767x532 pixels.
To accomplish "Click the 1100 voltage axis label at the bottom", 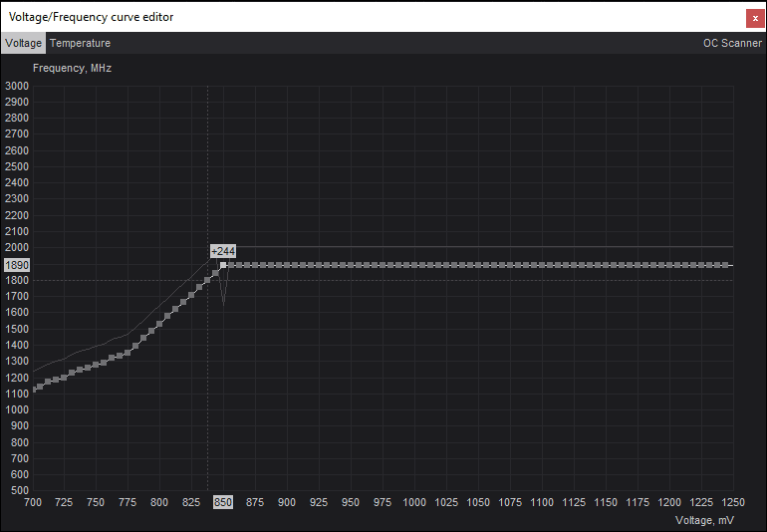I will (542, 502).
